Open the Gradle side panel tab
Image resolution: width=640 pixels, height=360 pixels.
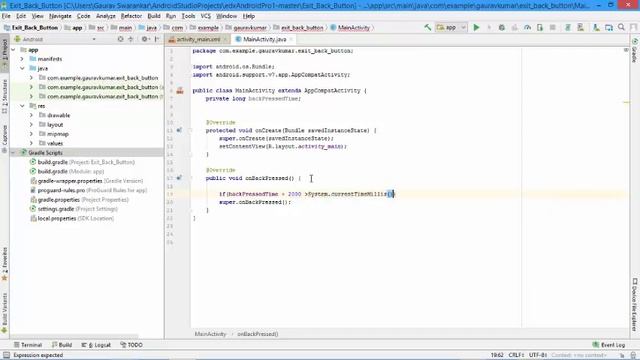pyautogui.click(x=635, y=51)
